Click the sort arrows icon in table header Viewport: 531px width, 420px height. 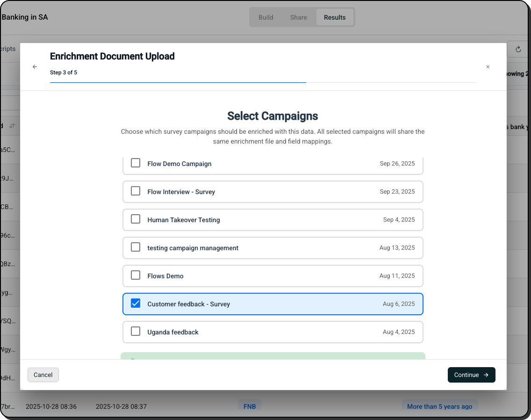point(12,126)
